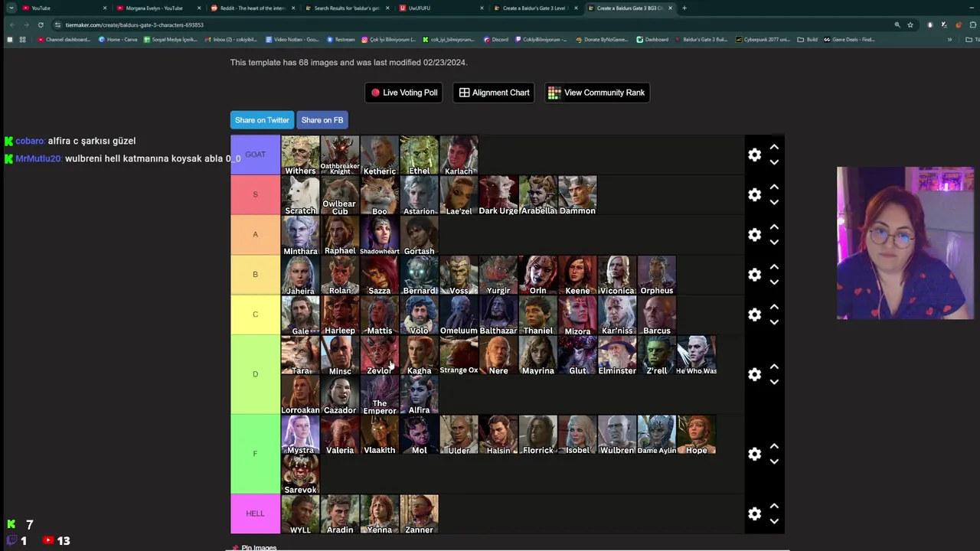Click the address bar URL

click(134, 24)
